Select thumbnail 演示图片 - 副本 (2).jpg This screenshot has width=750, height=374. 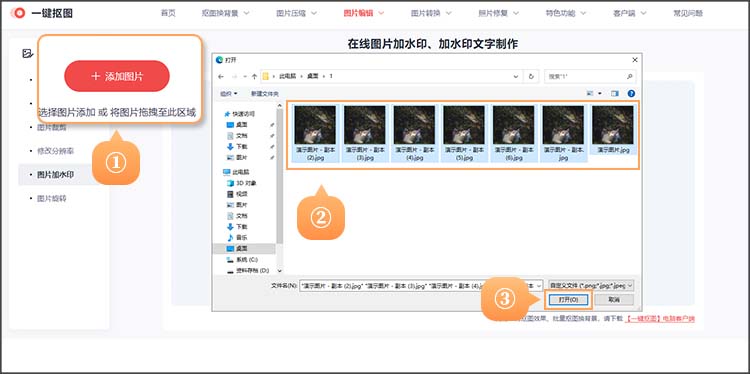(x=315, y=133)
